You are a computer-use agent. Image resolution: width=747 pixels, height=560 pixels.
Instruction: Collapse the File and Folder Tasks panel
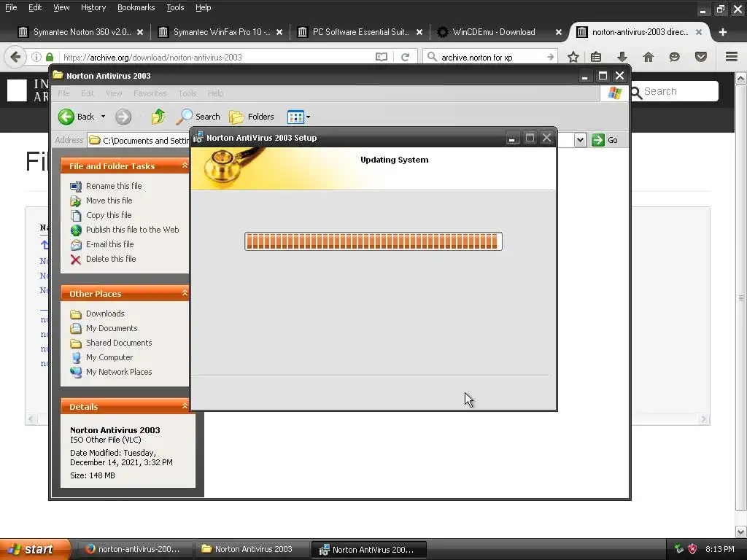tap(185, 166)
